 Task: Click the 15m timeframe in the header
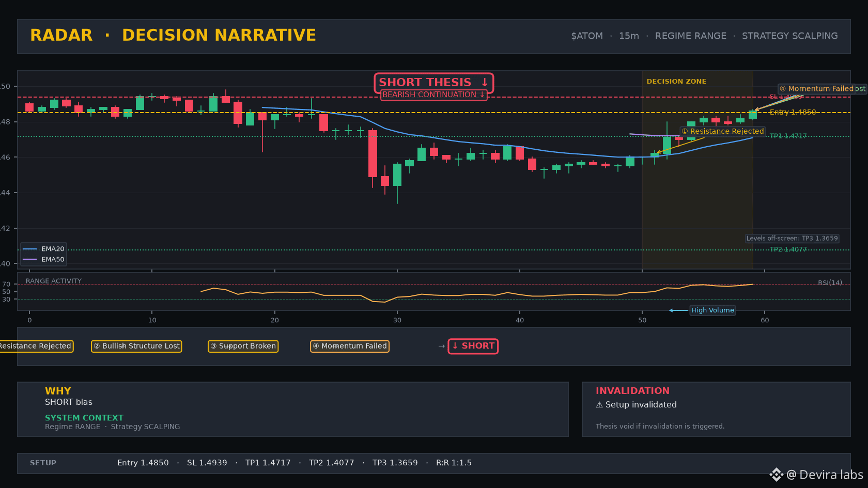click(x=629, y=36)
